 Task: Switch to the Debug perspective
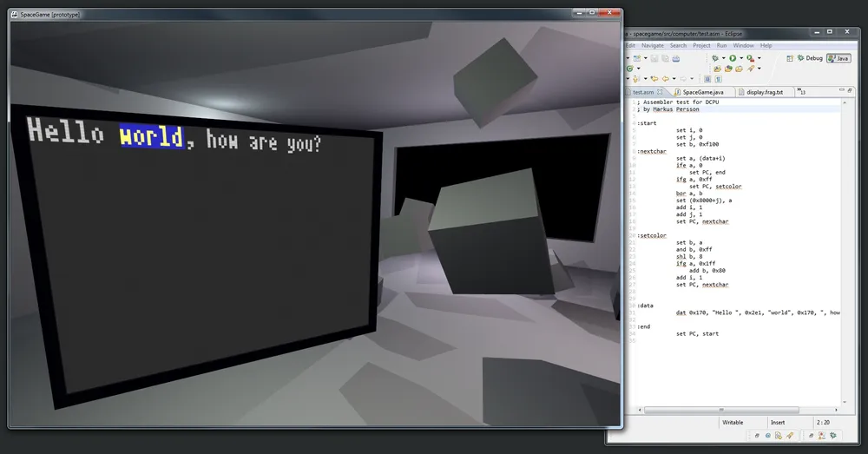[x=809, y=58]
